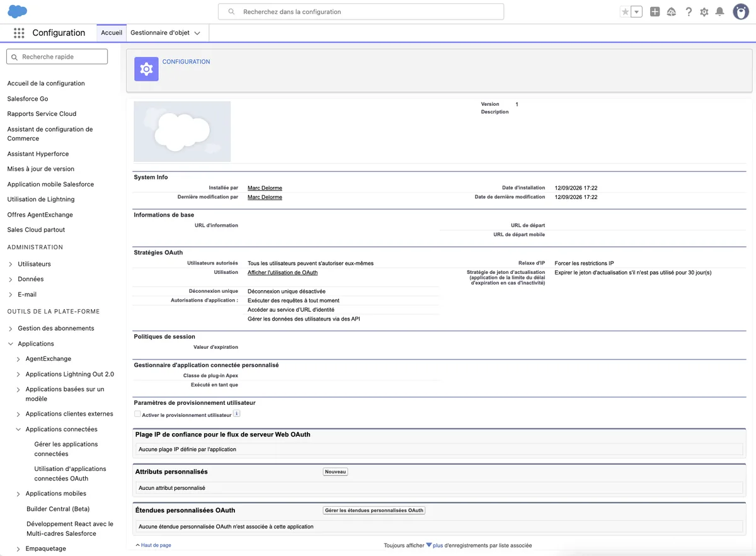Open Assistant Hyperforce
The image size is (756, 556).
[x=38, y=154]
